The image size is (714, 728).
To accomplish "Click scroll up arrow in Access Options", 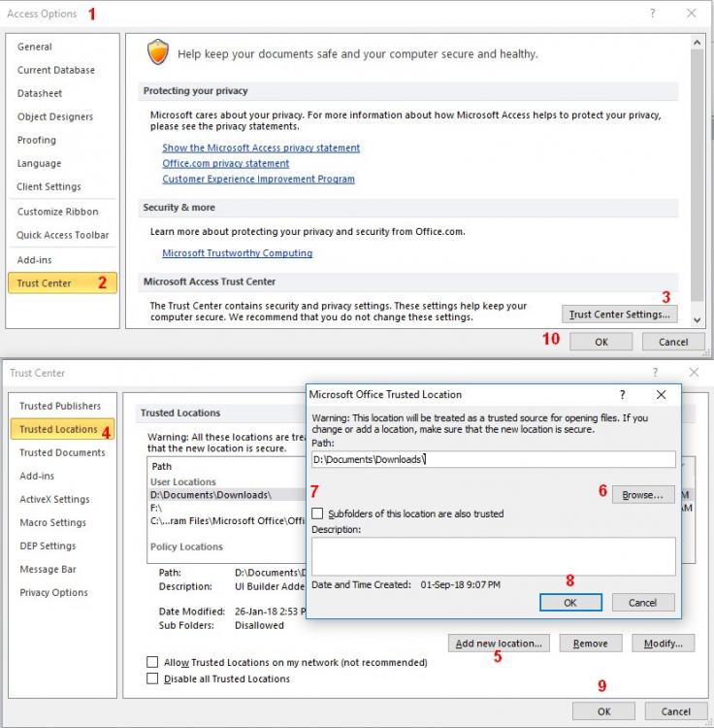I will point(697,43).
